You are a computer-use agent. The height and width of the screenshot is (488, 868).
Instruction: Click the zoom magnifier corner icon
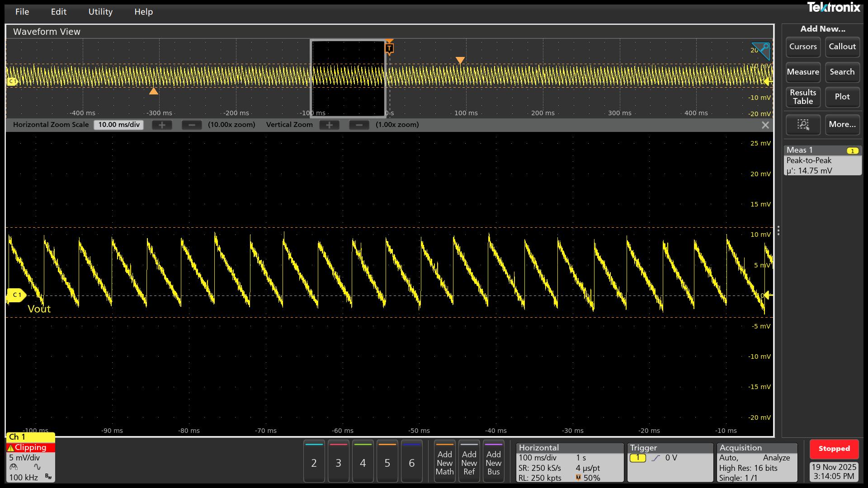tap(761, 51)
